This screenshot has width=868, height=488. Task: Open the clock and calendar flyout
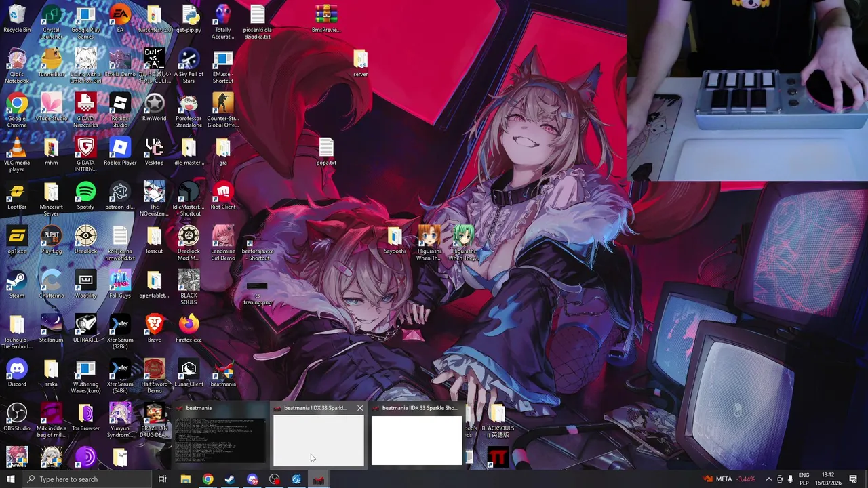pyautogui.click(x=828, y=479)
